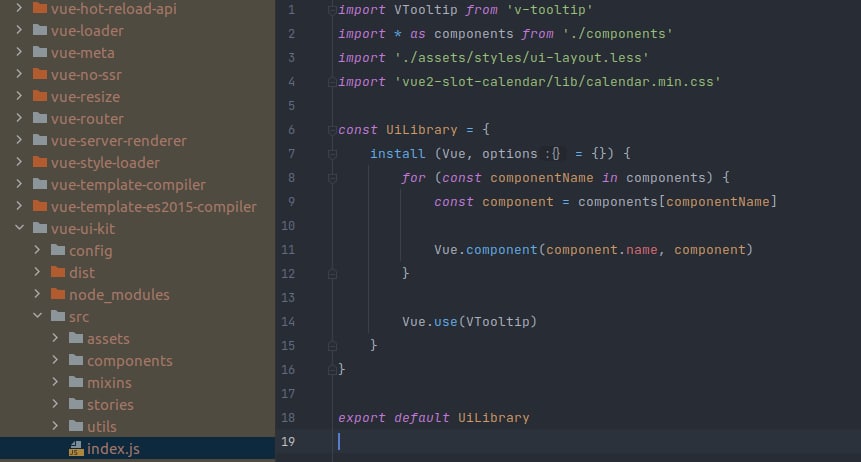Expand the utils folder chevron
Image resolution: width=861 pixels, height=462 pixels.
[x=55, y=425]
